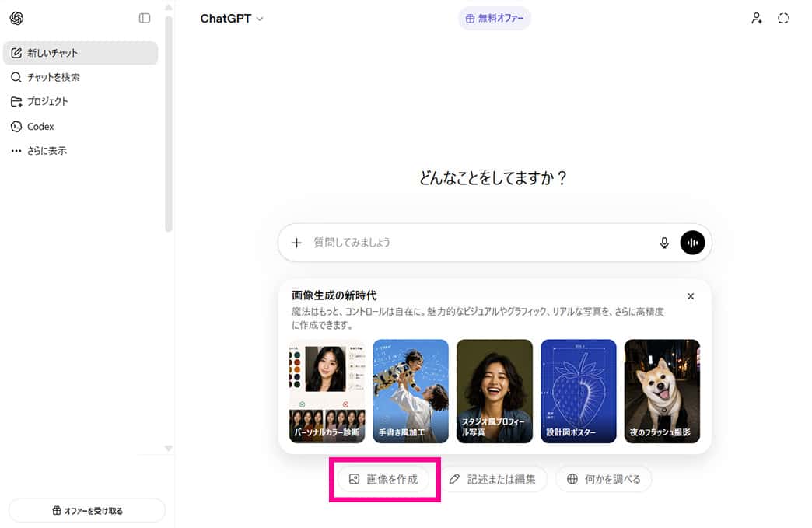Open the ChatGPT model dropdown

pos(232,19)
